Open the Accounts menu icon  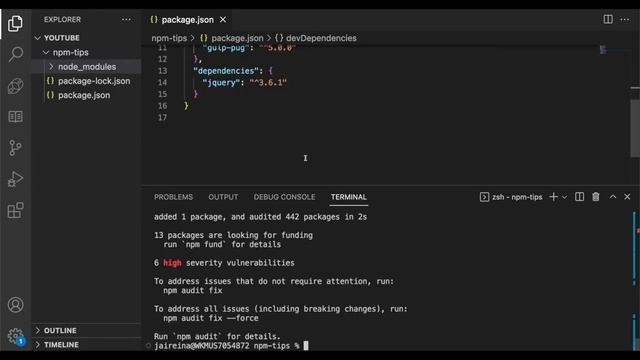tap(16, 305)
